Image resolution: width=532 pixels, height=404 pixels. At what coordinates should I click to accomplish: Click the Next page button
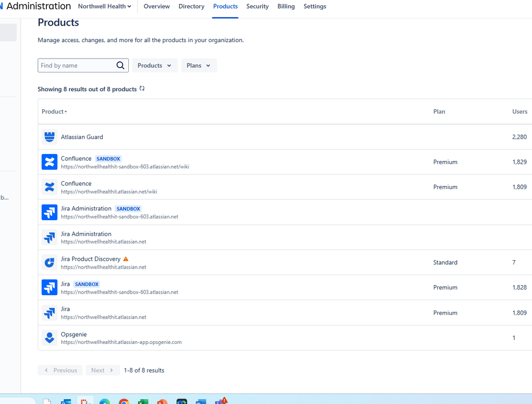tap(103, 370)
